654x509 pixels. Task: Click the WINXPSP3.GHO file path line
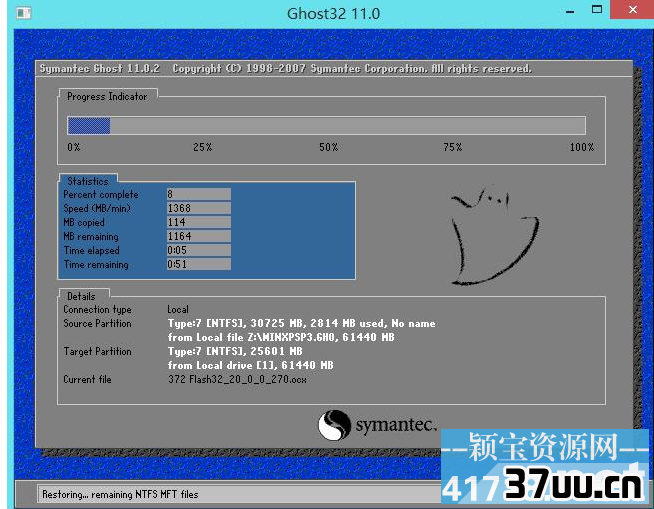281,337
